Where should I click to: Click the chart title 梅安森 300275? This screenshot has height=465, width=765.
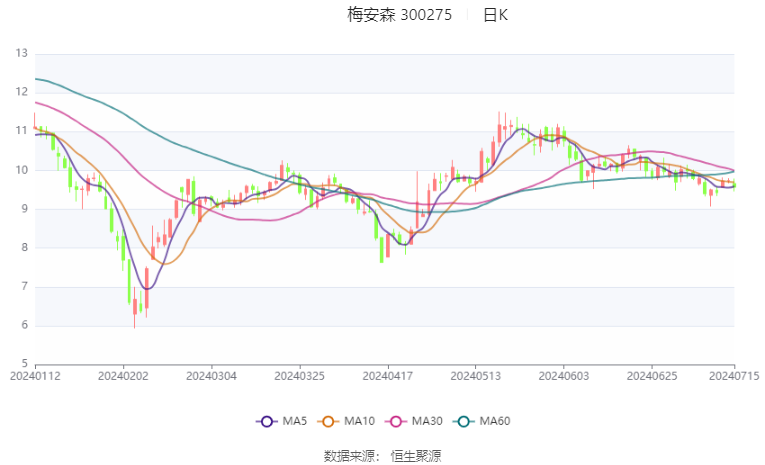pos(400,15)
